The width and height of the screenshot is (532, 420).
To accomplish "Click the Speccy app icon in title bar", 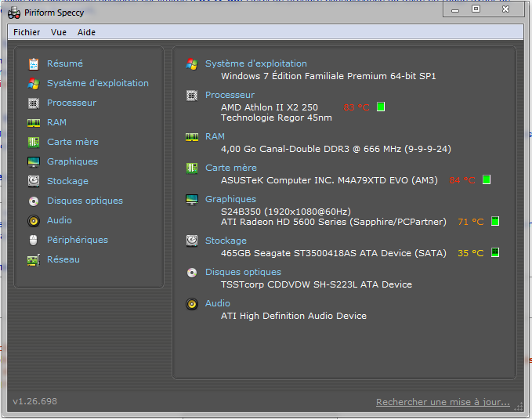I will 14,13.
